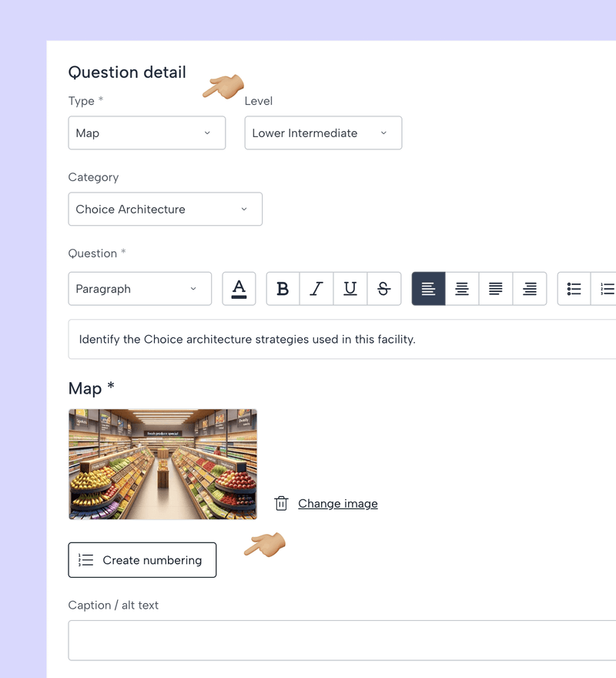
Task: Open the text color picker
Action: [x=239, y=289]
